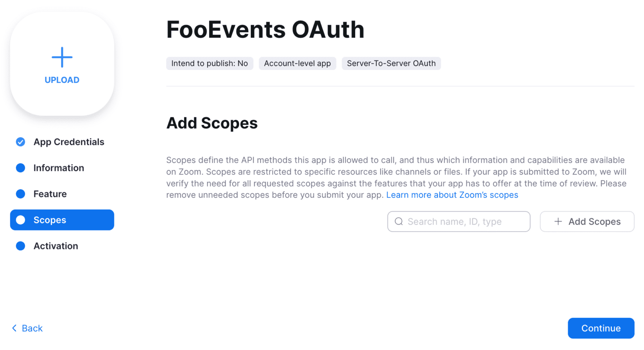The width and height of the screenshot is (644, 350).
Task: Click the checkmark icon beside App Credentials
Action: click(x=20, y=142)
